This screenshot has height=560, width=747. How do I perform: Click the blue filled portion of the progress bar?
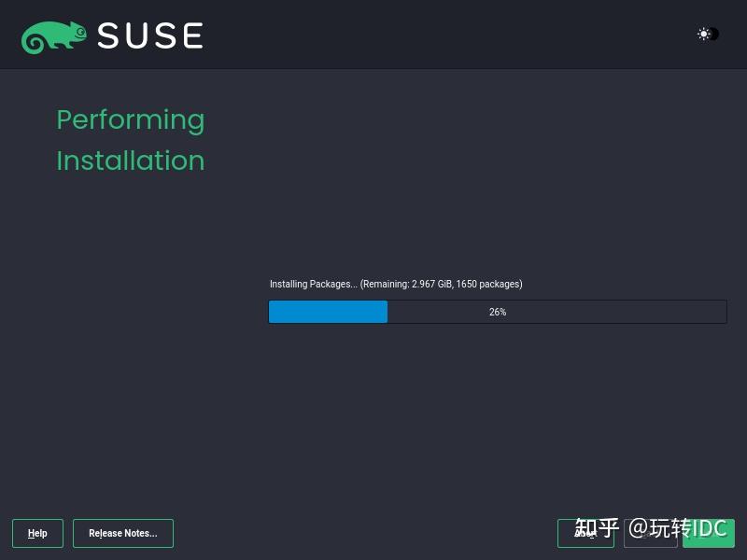[x=327, y=312]
